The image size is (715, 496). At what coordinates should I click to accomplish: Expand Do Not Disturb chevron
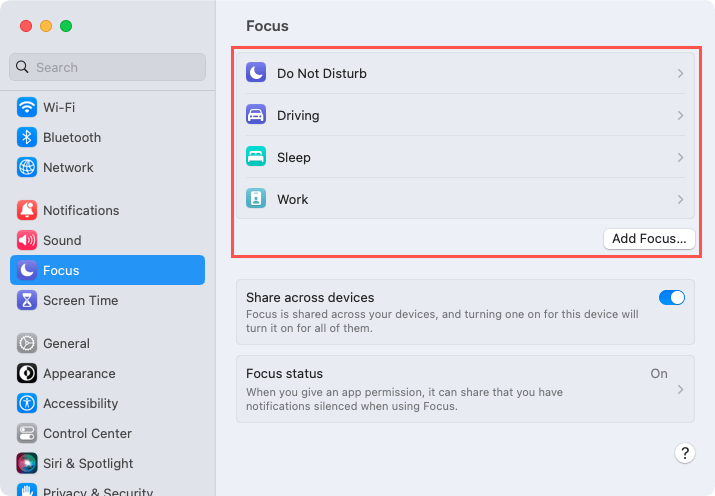680,73
